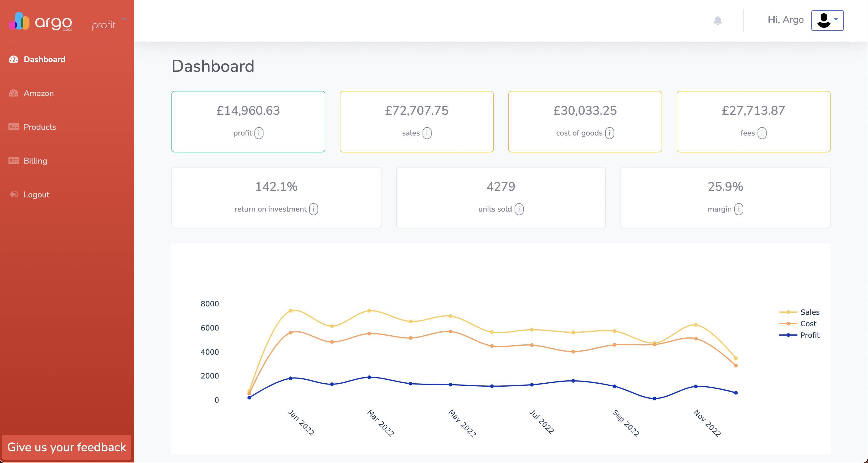Click the info icon next to profit
The image size is (868, 463).
[x=259, y=133]
